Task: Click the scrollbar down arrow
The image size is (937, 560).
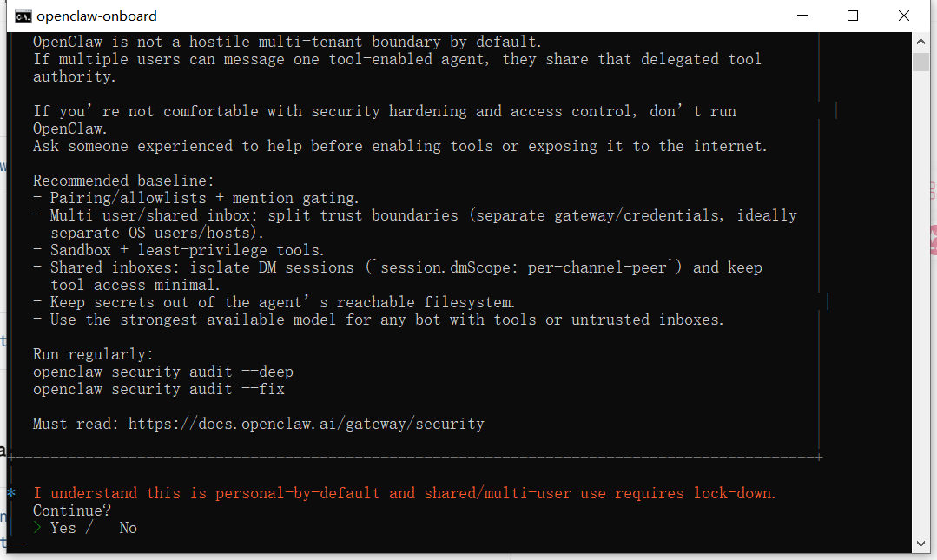Action: coord(921,544)
